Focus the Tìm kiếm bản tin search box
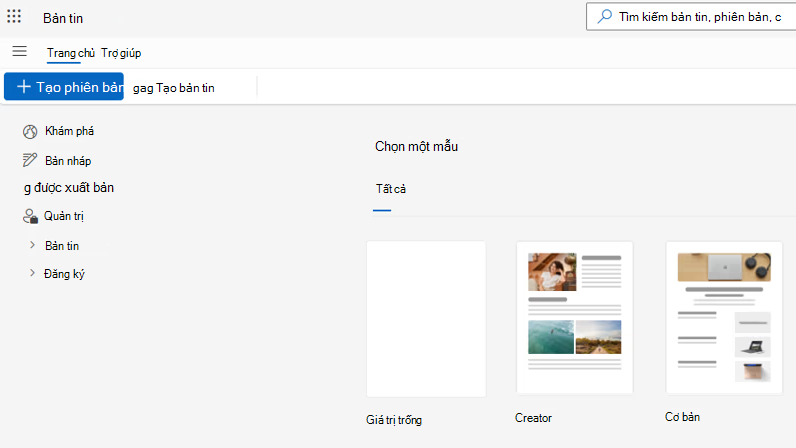Screen dimensions: 796x448 click(x=691, y=17)
